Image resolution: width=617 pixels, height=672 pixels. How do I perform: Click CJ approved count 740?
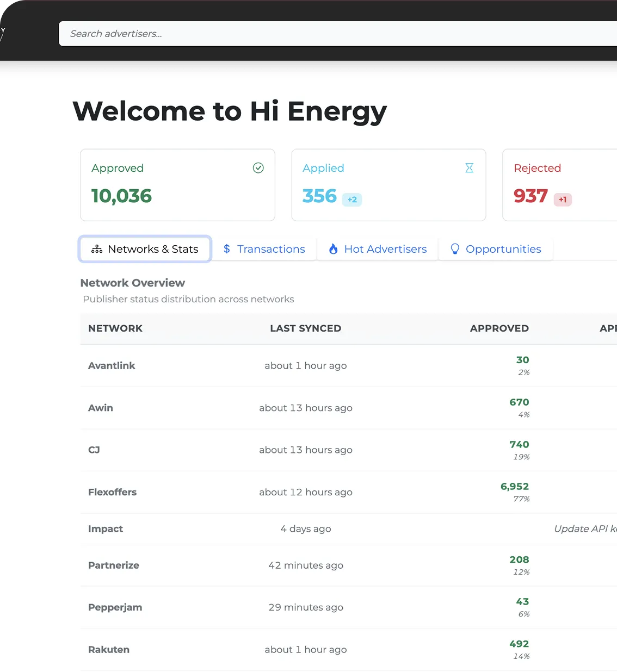520,445
